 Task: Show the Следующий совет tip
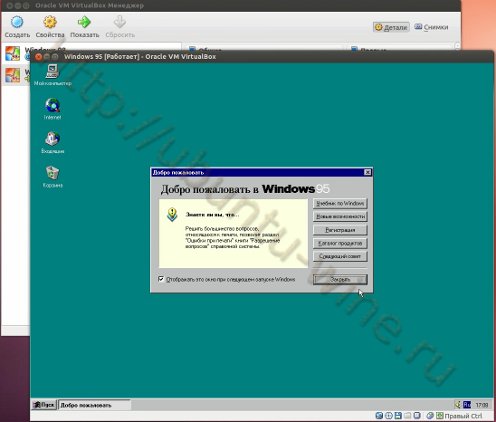click(340, 256)
